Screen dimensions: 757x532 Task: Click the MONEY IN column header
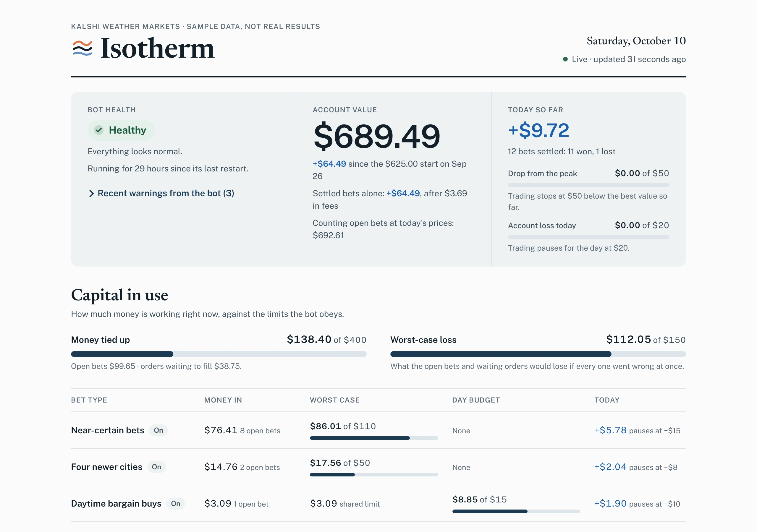click(223, 400)
